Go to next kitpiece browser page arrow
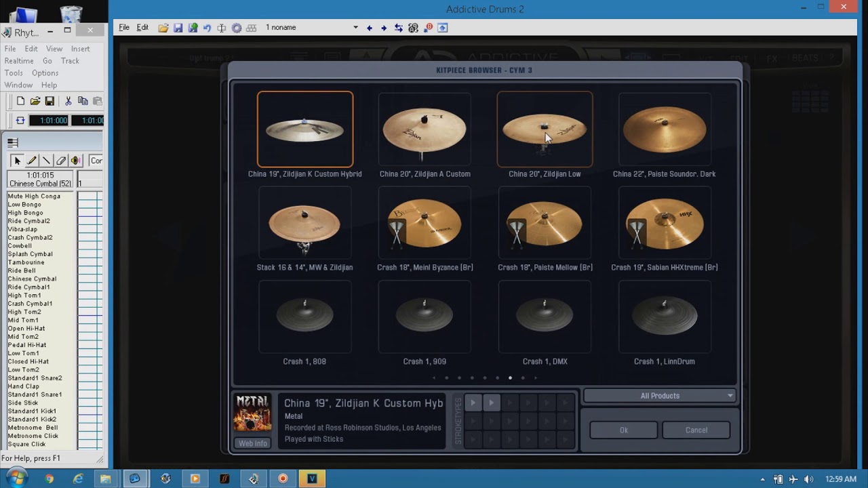The height and width of the screenshot is (488, 868). [x=535, y=378]
